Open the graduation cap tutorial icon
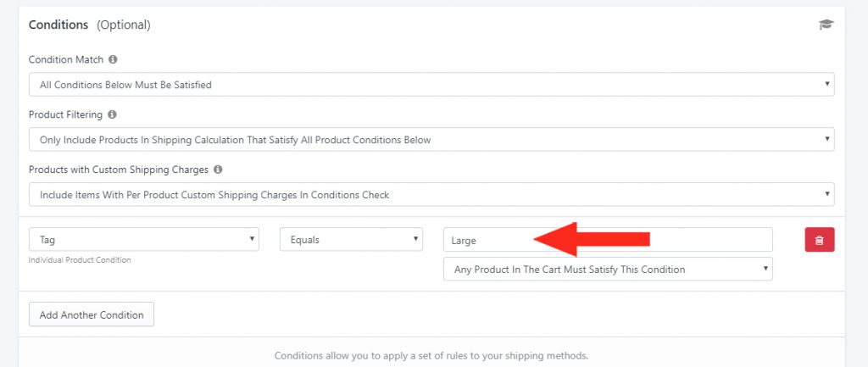Viewport: 868px width, 367px height. click(826, 25)
